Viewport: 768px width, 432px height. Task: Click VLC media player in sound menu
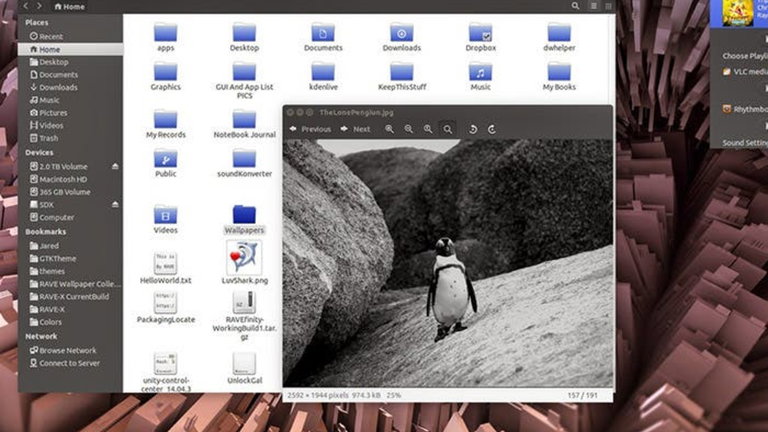(744, 72)
